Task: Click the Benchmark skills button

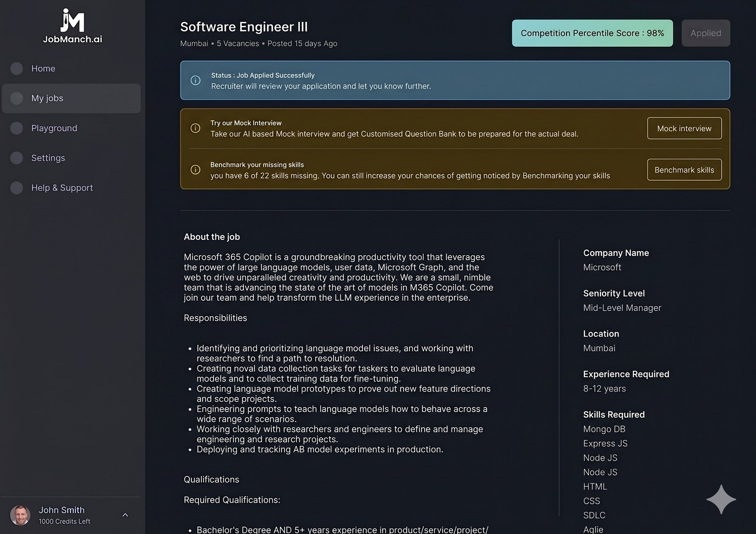Action: coord(684,170)
